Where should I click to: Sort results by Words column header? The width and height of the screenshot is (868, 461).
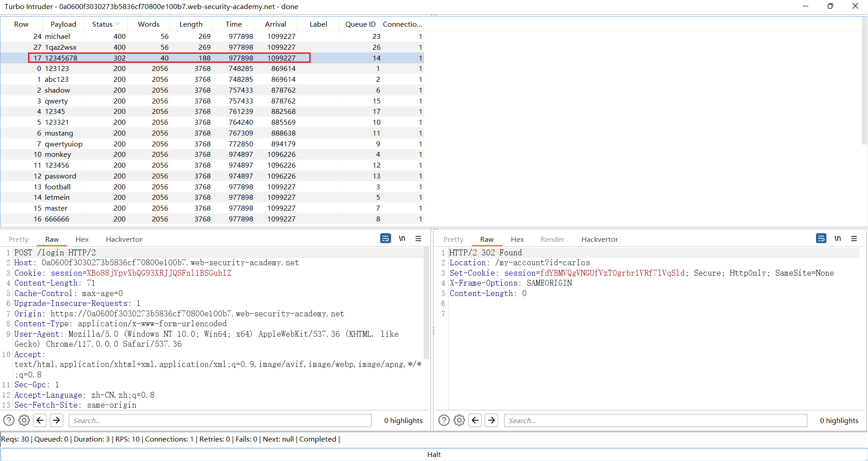coord(149,24)
